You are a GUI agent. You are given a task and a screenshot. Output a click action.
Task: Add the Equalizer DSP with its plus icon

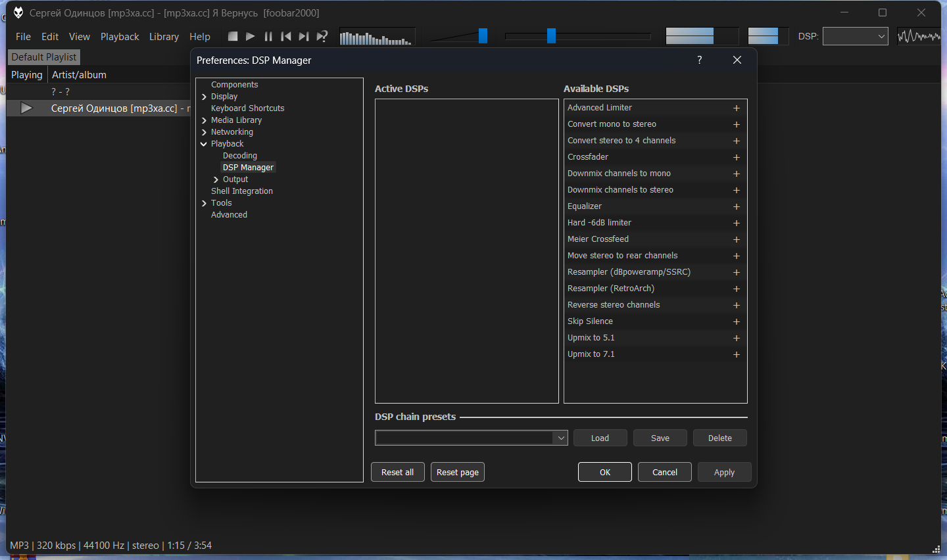pos(737,207)
